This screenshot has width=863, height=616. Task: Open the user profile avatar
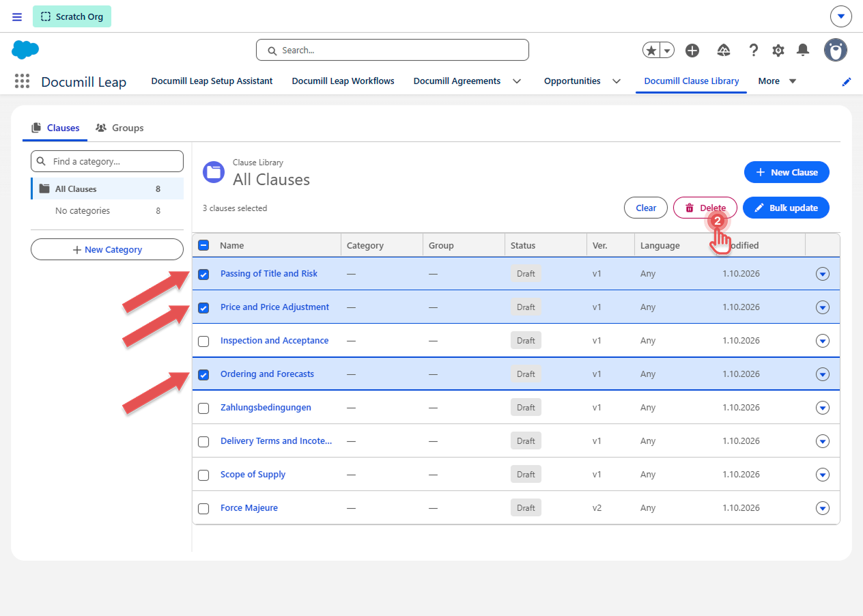click(x=836, y=50)
